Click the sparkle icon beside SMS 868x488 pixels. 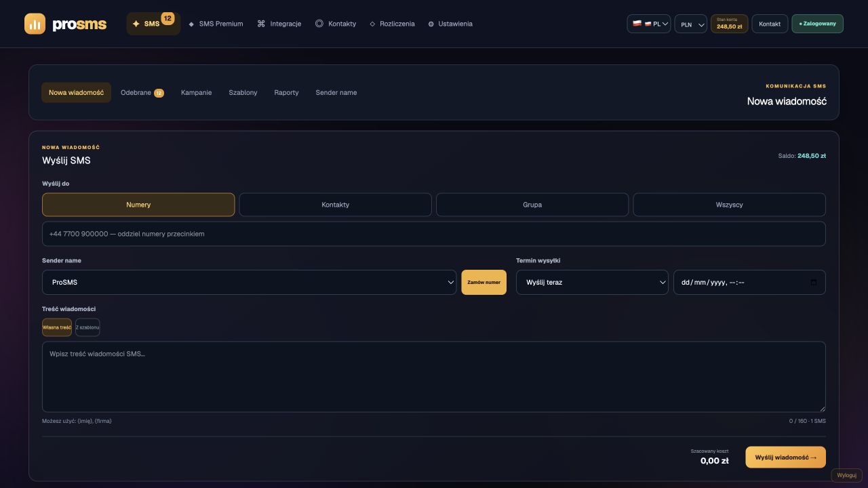(136, 24)
